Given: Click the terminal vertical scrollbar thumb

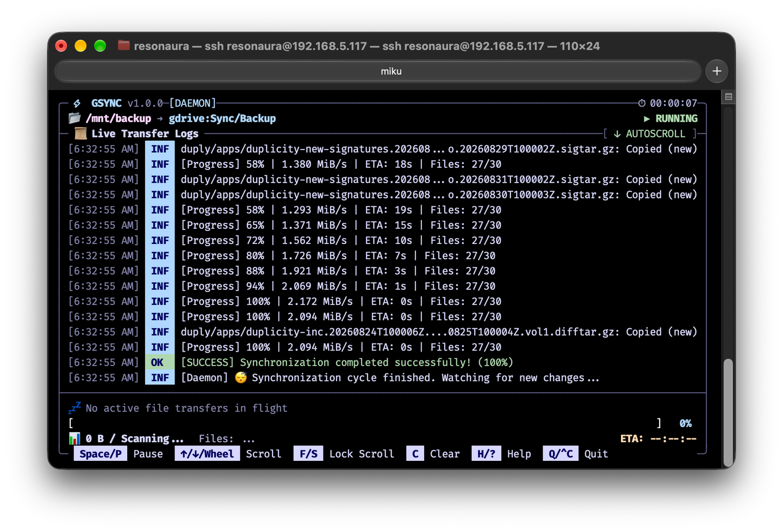Looking at the screenshot, I should click(x=728, y=412).
